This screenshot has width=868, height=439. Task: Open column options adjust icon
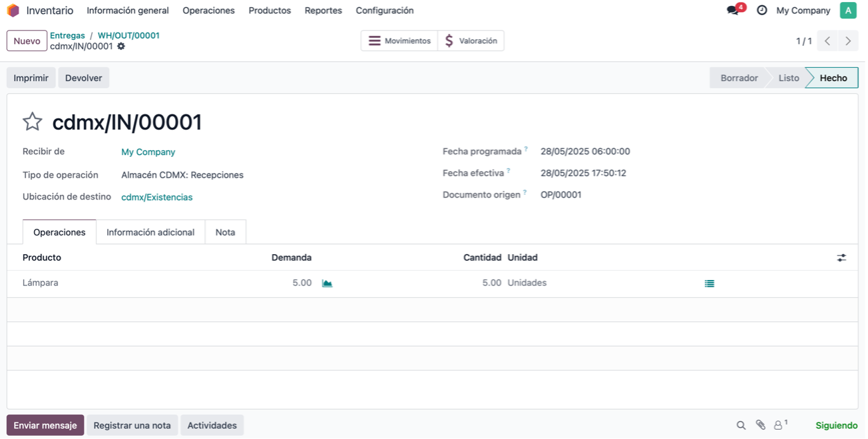tap(841, 257)
